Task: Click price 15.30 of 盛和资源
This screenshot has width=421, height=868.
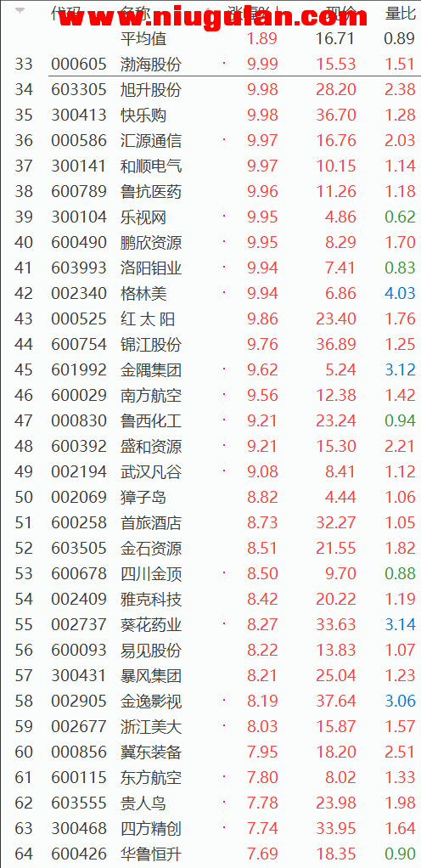Action: point(336,446)
